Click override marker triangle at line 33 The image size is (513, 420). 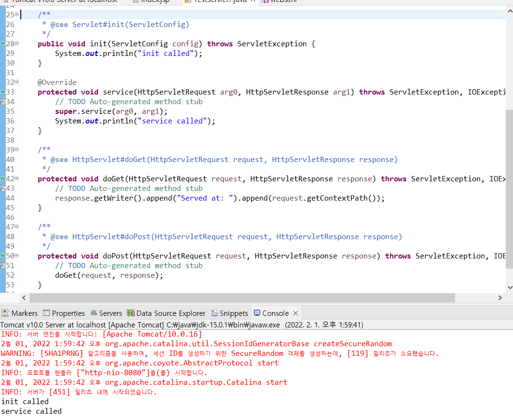(3, 92)
